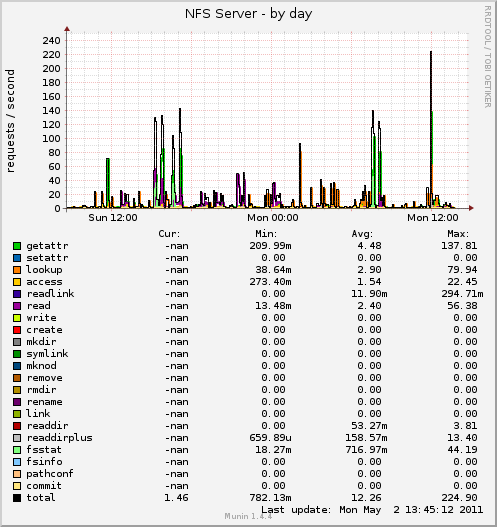Select the black total legend swatch
Image resolution: width=497 pixels, height=527 pixels.
pos(17,498)
